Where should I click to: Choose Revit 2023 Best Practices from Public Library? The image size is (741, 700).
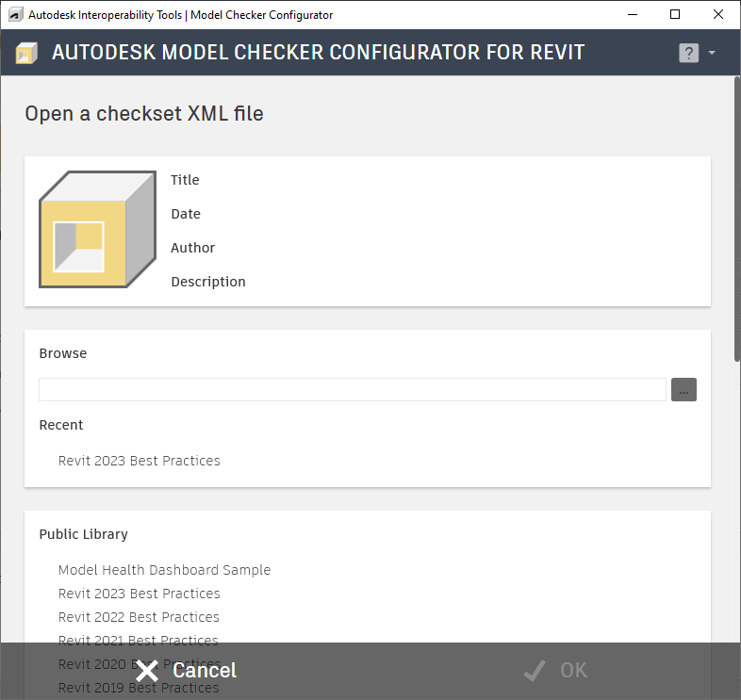pos(139,594)
